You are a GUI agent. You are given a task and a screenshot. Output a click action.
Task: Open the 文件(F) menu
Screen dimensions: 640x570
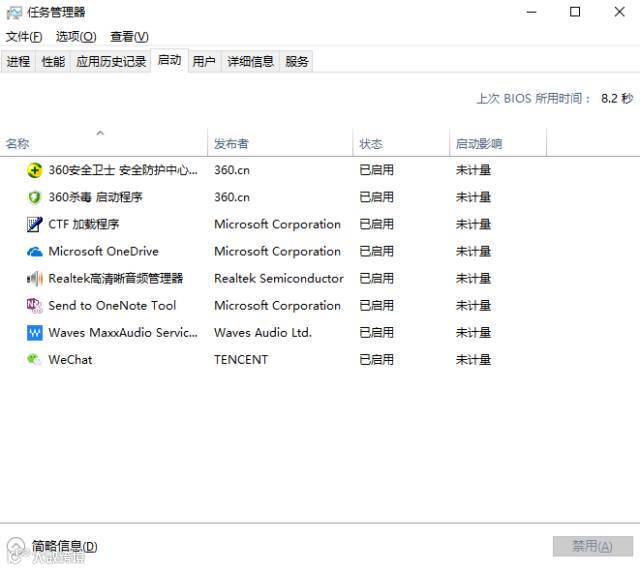[x=24, y=37]
